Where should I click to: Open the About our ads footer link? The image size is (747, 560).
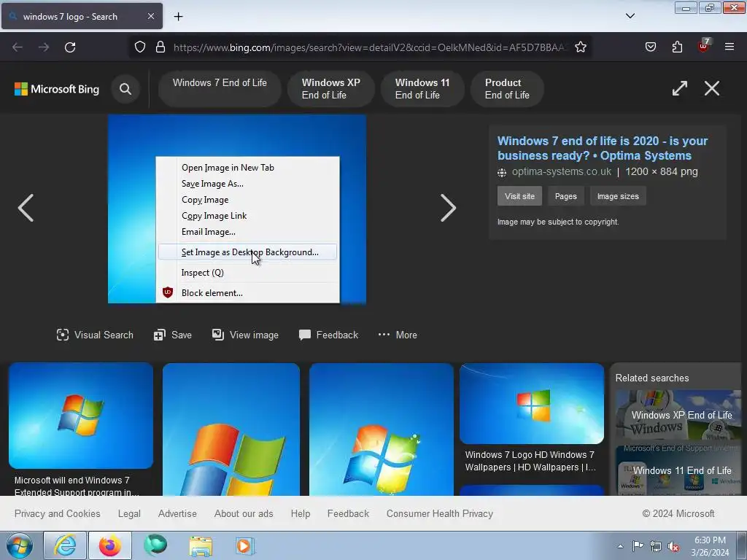click(x=244, y=513)
